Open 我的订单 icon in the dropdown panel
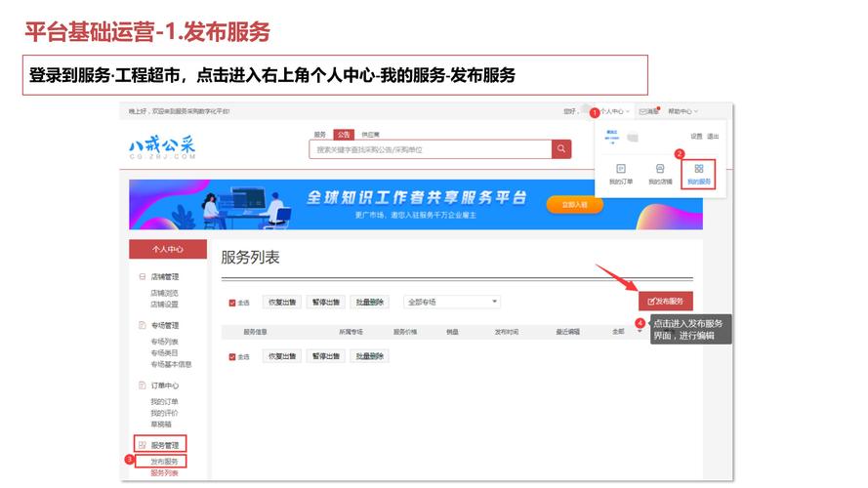The height and width of the screenshot is (488, 868). [621, 169]
